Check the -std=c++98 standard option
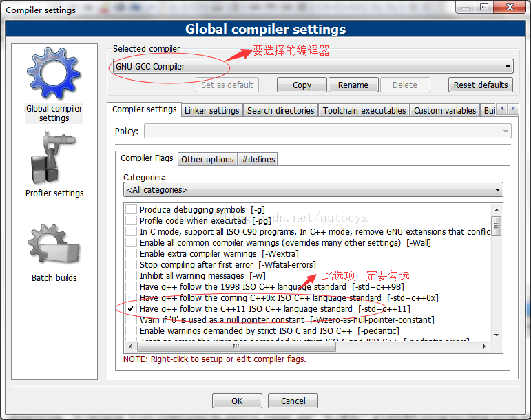The width and height of the screenshot is (531, 420). pyautogui.click(x=131, y=286)
